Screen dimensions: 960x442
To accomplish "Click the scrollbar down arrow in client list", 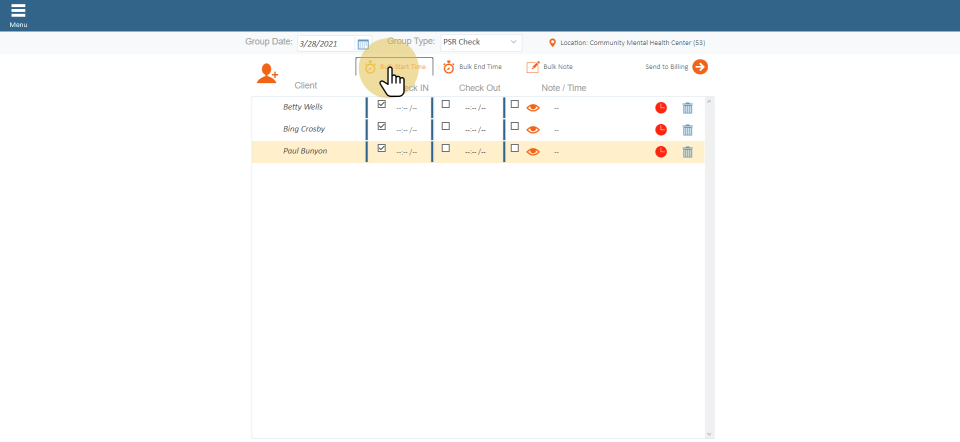I will coord(709,434).
